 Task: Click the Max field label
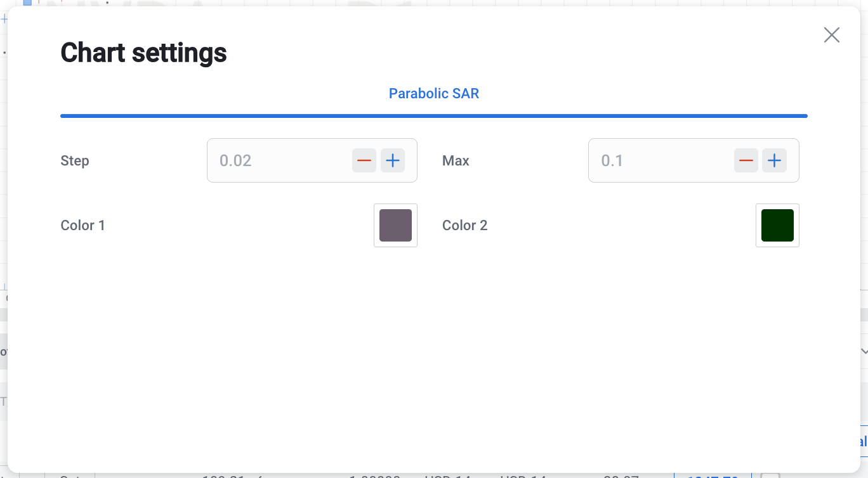(x=456, y=161)
